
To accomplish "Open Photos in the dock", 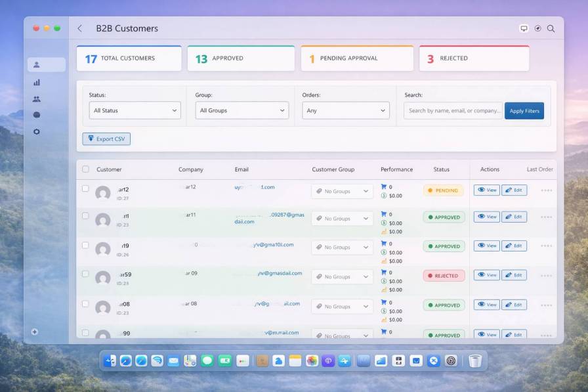I will (x=312, y=361).
